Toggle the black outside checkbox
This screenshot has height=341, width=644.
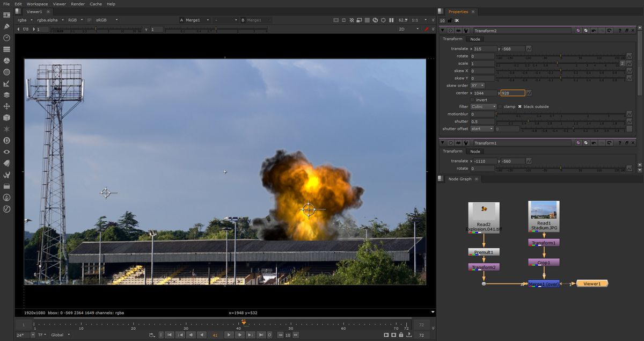click(x=519, y=106)
